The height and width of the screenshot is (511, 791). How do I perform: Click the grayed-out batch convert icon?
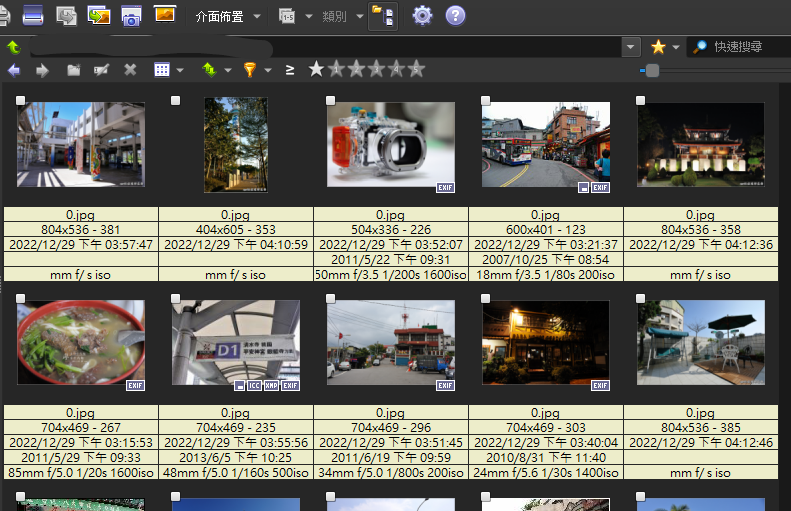click(x=66, y=16)
